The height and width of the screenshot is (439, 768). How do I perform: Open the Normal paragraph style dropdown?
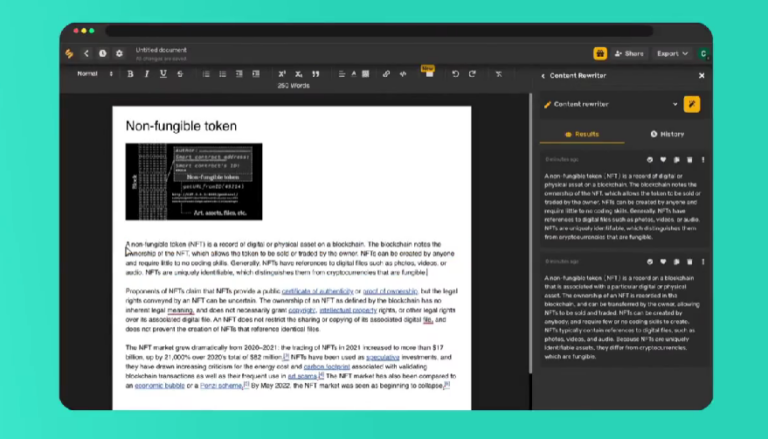[x=95, y=74]
